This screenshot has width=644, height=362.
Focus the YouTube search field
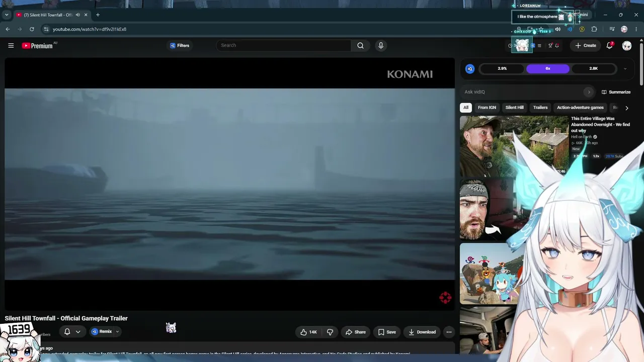pos(284,46)
